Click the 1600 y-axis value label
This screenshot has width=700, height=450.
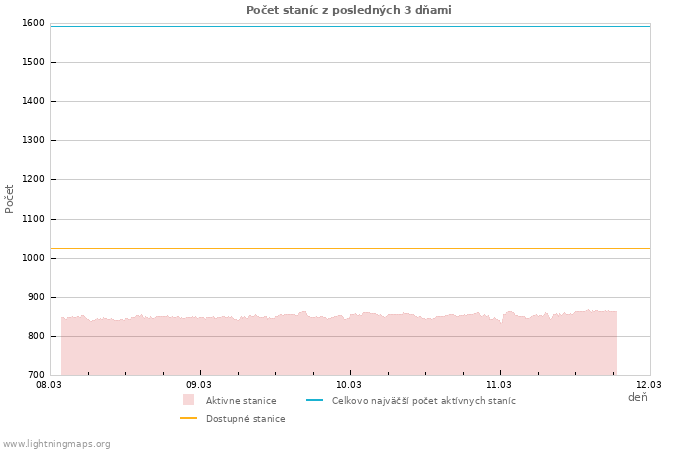[x=33, y=23]
